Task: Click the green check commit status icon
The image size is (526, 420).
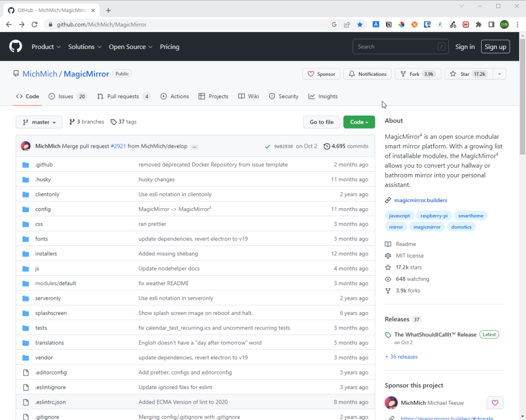Action: (267, 147)
